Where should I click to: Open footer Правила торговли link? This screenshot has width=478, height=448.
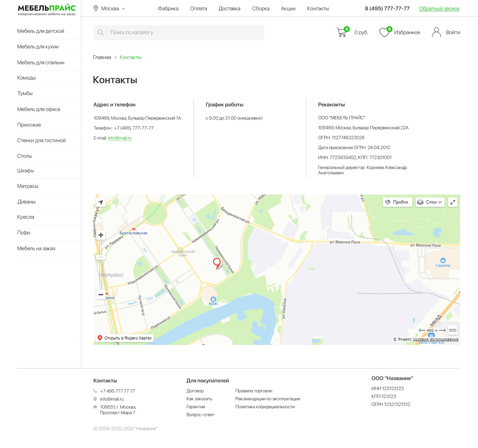(x=254, y=391)
